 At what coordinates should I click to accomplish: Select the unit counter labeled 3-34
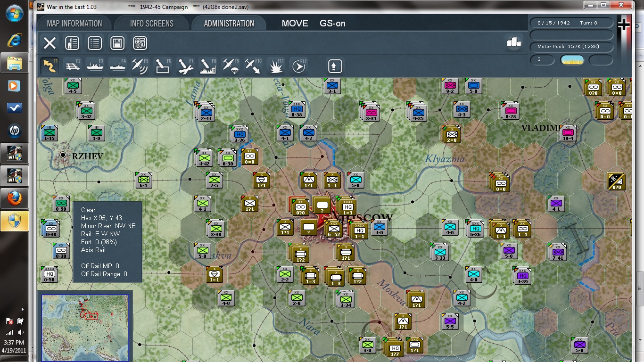tap(346, 299)
